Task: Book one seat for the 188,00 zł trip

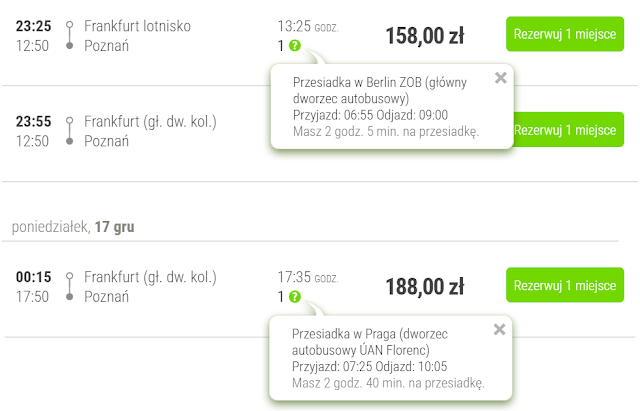Action: tap(564, 286)
